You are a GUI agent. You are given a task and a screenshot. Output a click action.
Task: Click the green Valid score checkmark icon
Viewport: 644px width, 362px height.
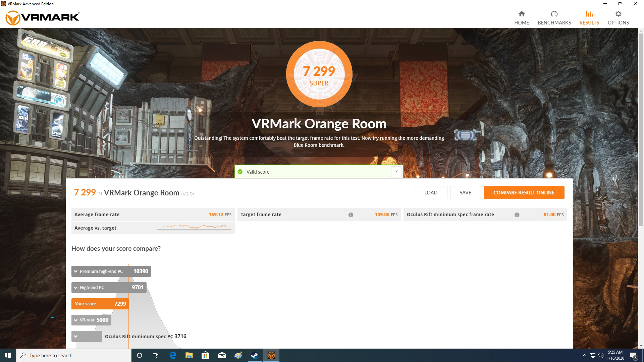click(240, 171)
